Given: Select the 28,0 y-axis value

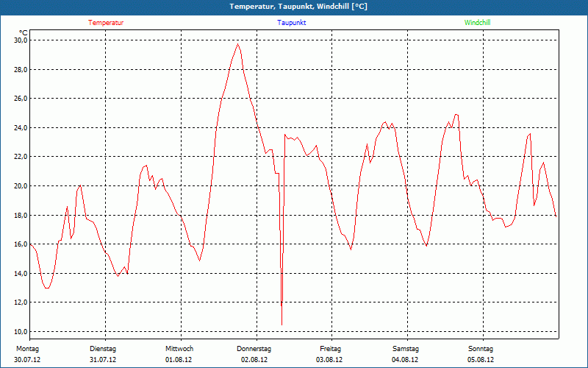Looking at the screenshot, I should coord(21,69).
